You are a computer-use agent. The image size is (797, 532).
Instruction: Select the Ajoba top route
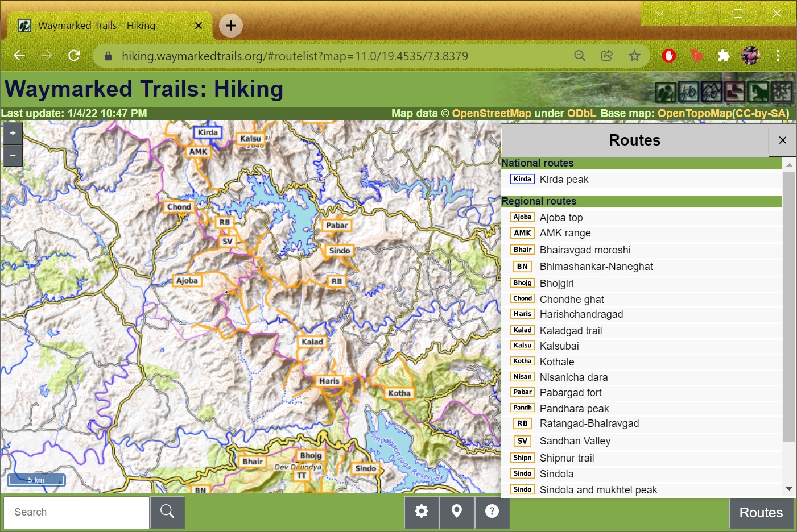642,217
